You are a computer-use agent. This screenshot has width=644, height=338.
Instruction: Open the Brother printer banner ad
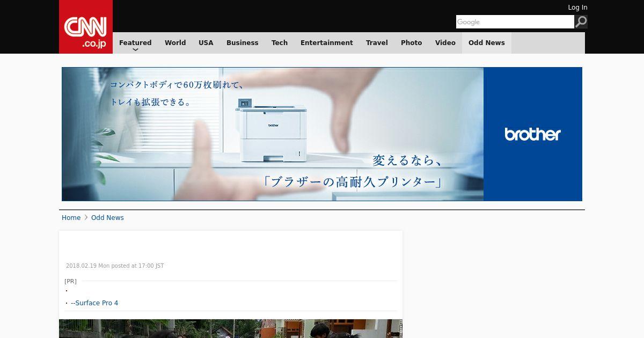[x=322, y=134]
